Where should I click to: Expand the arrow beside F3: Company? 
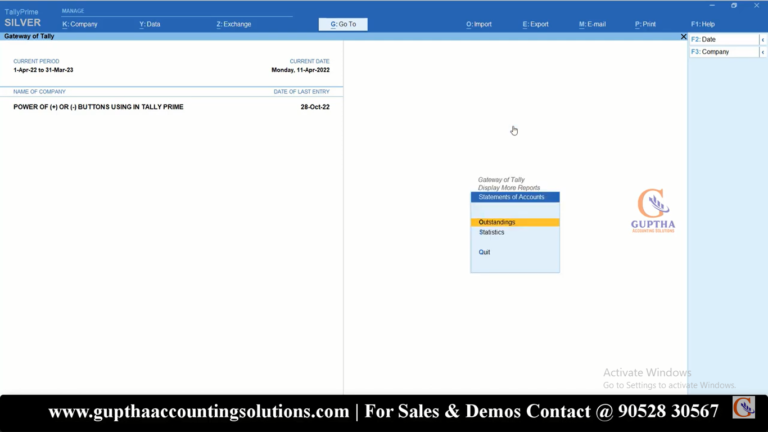pos(763,52)
